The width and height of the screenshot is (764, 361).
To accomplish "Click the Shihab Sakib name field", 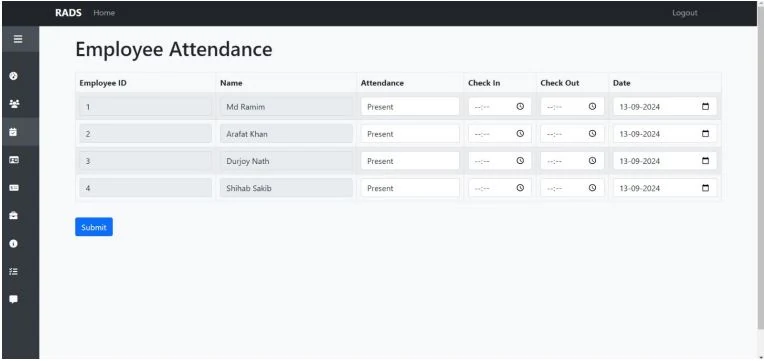I will click(286, 188).
